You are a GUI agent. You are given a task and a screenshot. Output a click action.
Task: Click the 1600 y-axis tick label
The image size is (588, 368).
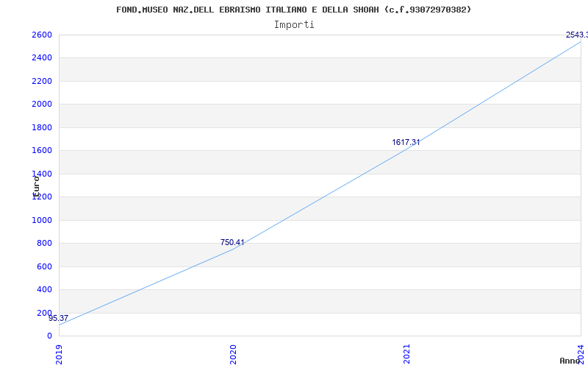click(42, 151)
